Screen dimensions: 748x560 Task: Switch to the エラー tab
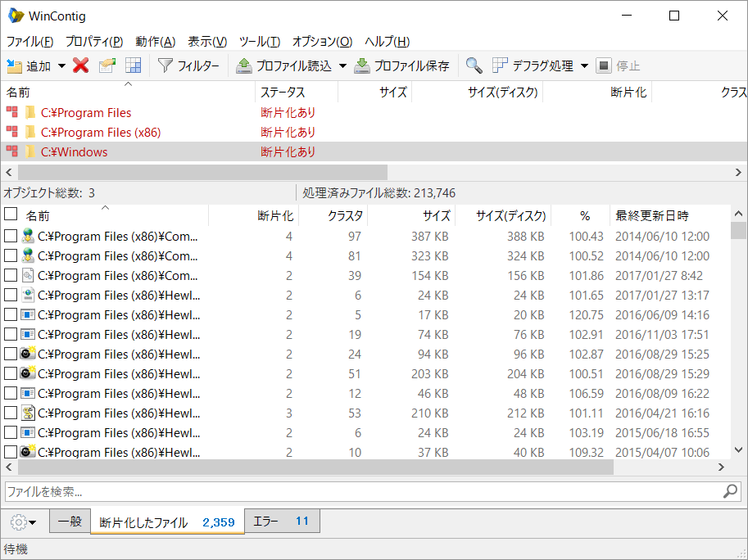pos(282,521)
